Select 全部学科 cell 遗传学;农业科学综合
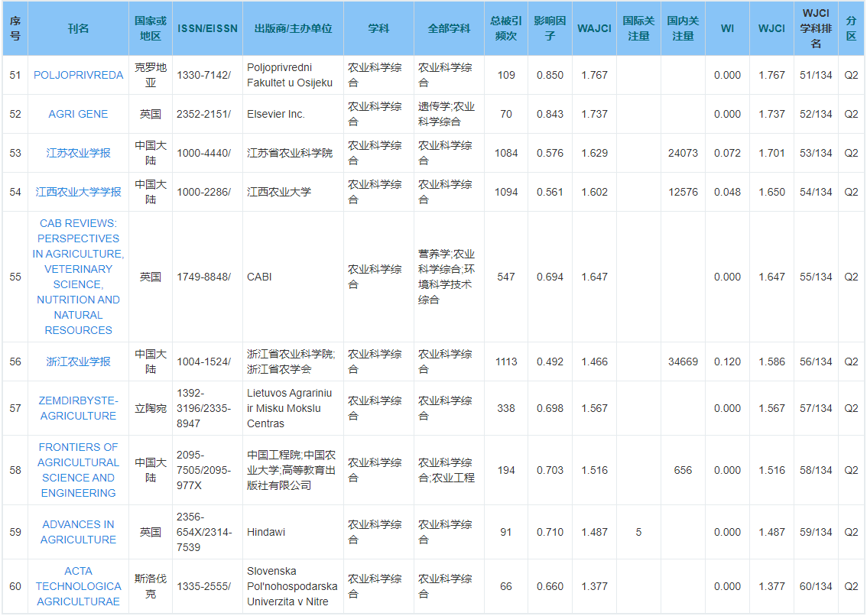Viewport: 867px width, 616px height. coord(449,114)
